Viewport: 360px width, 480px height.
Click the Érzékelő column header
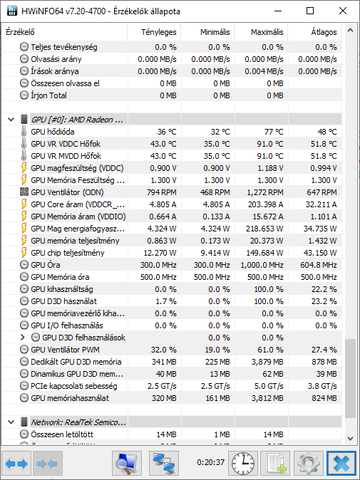click(65, 32)
